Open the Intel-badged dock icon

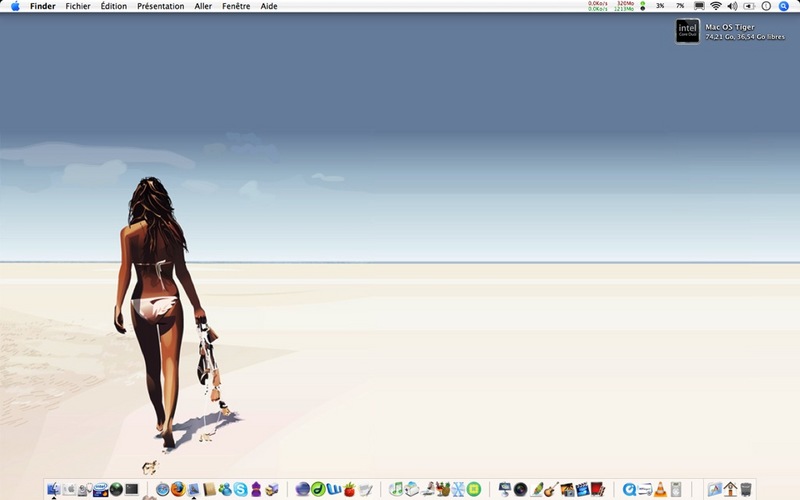tap(101, 489)
